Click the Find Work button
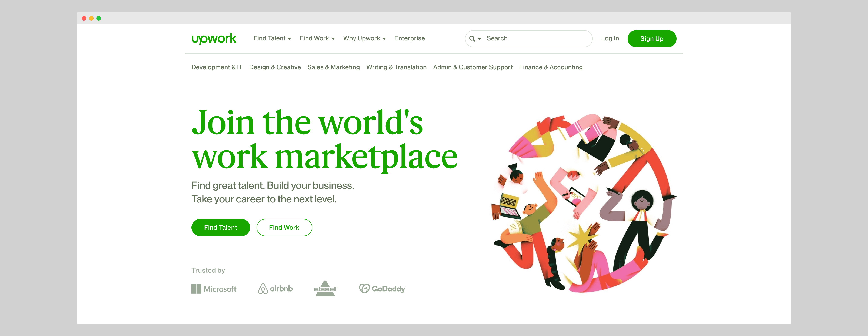The image size is (868, 336). 284,227
